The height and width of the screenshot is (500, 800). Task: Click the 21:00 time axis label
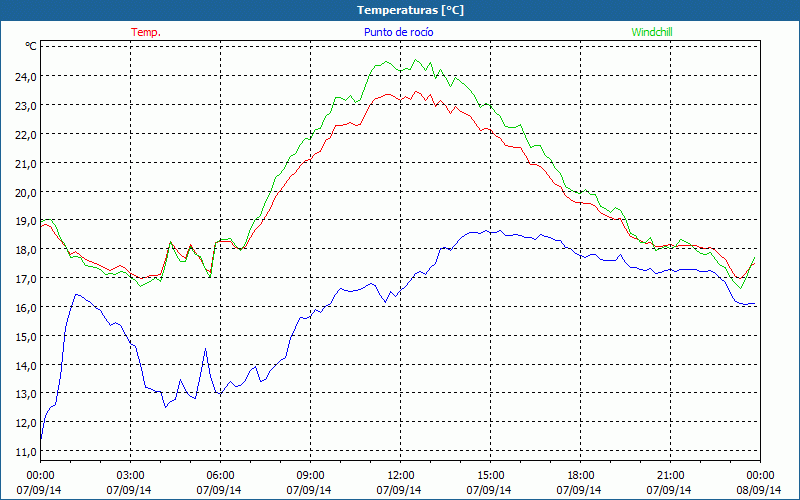coord(670,476)
